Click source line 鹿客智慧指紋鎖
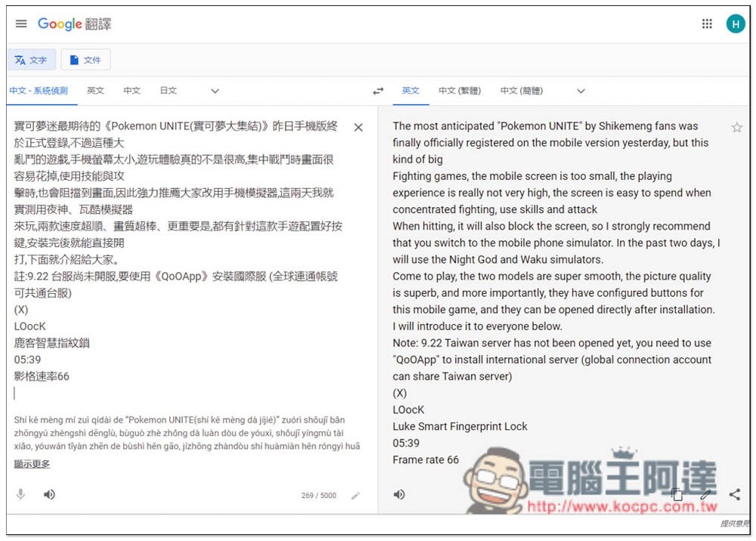 [51, 343]
